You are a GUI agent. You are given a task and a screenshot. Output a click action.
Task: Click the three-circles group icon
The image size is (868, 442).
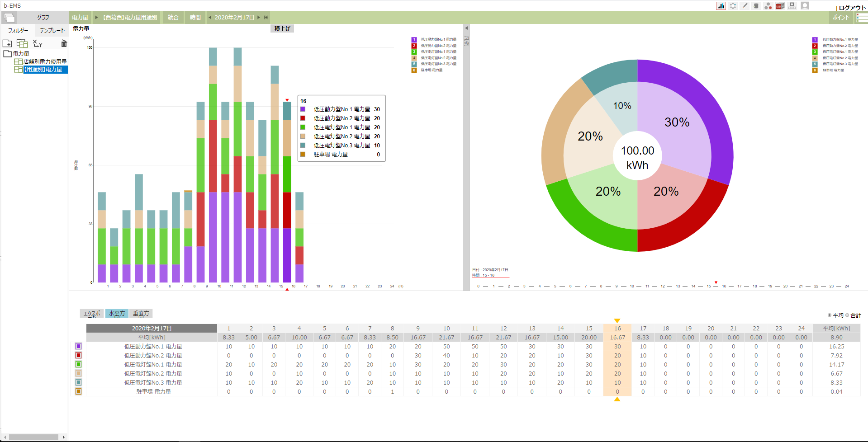(x=768, y=6)
